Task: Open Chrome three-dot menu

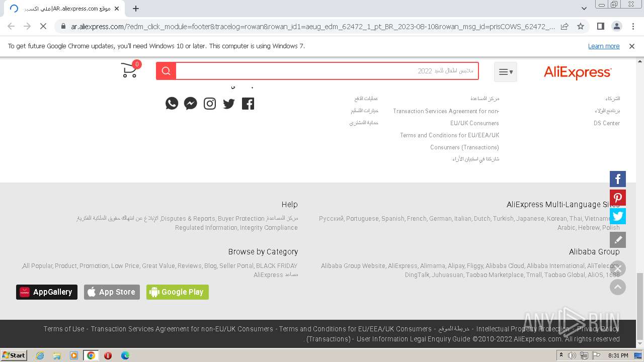Action: click(632, 26)
